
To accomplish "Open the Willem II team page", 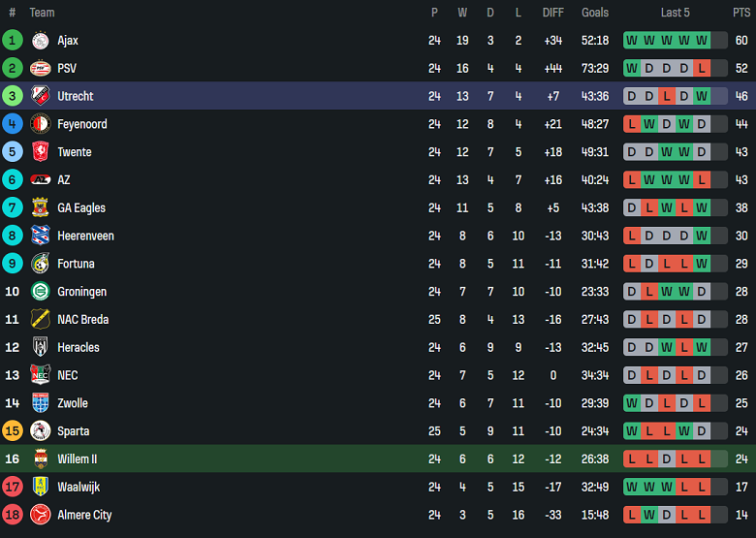I will click(x=77, y=459).
